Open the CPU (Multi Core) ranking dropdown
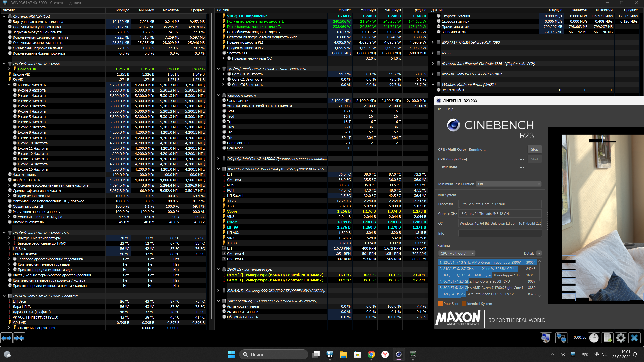Viewport: 644px width, 362px height. 457,253
